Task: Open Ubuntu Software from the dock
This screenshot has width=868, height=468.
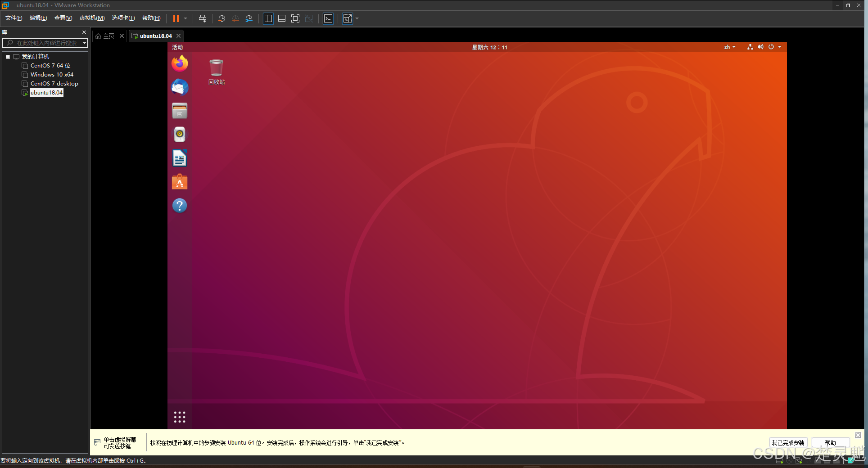Action: [180, 182]
